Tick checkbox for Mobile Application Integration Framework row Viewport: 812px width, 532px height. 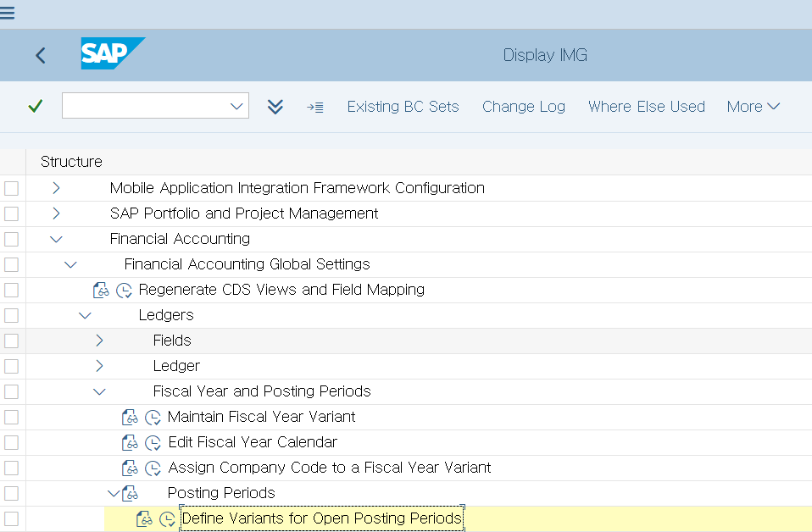(11, 188)
